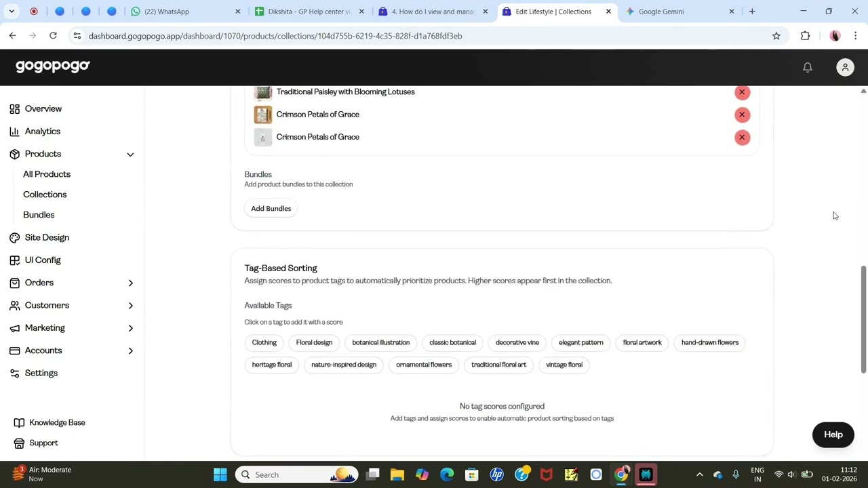The width and height of the screenshot is (868, 488).
Task: Open Chrome three-dot menu
Action: tap(855, 36)
